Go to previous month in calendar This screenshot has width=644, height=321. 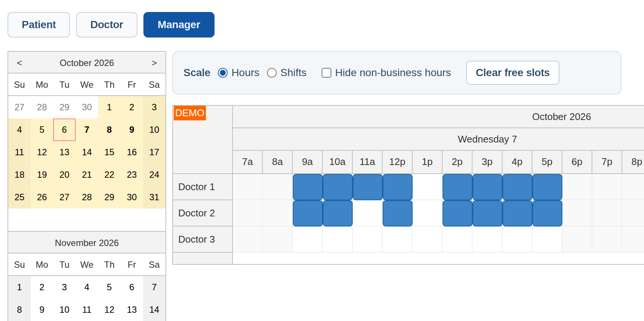[x=19, y=63]
